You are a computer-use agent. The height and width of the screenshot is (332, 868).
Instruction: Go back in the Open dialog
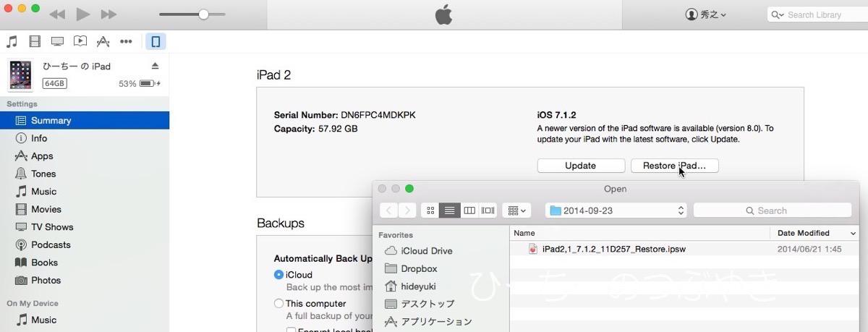389,210
